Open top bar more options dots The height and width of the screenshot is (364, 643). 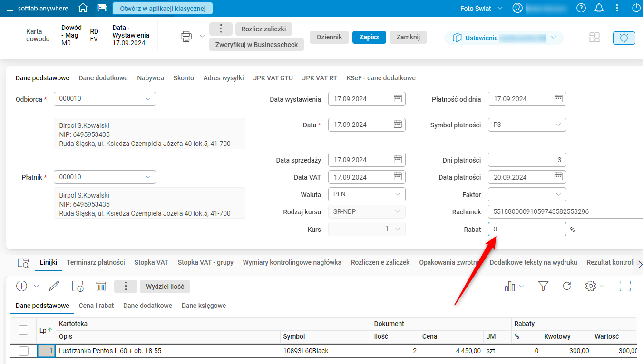(617, 8)
